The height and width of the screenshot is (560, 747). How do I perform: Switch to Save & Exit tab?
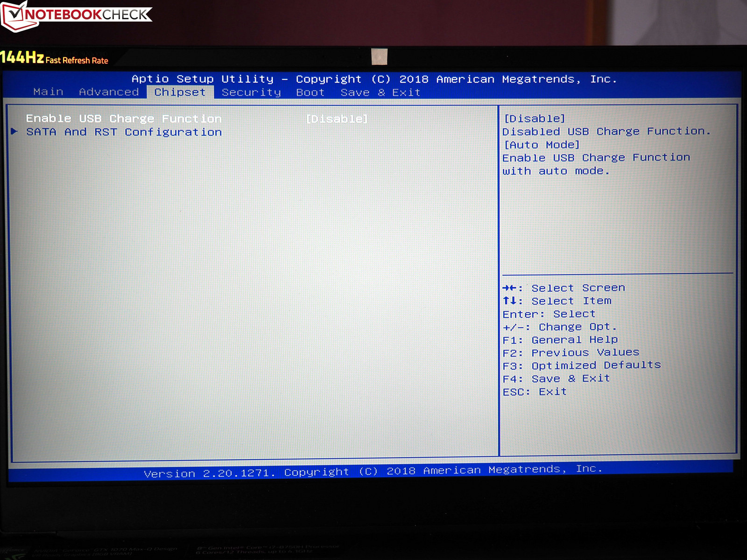381,92
